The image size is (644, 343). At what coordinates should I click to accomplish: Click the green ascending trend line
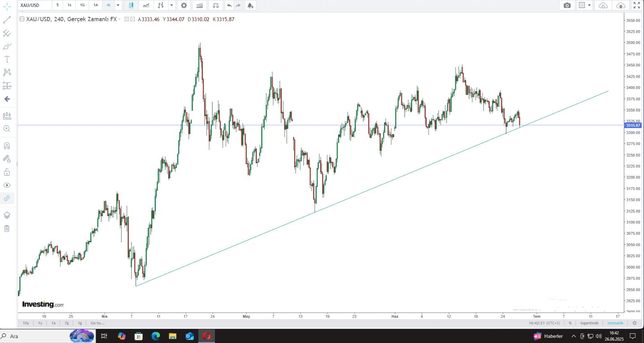[372, 188]
